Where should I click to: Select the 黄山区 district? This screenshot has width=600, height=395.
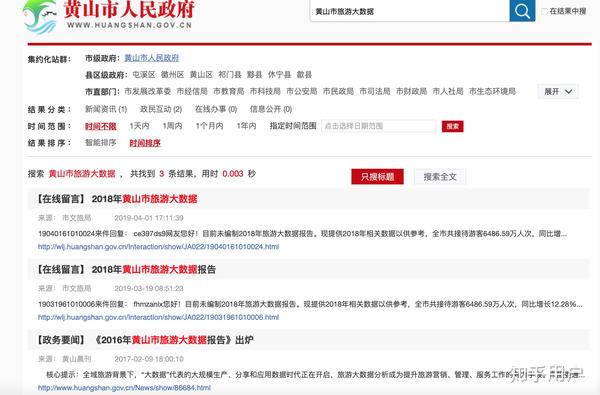click(201, 75)
